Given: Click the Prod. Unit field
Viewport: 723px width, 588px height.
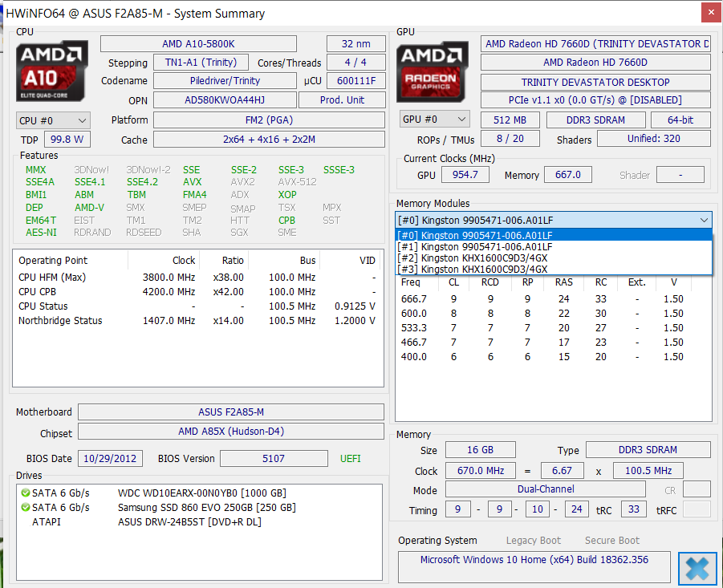Looking at the screenshot, I should [x=342, y=100].
